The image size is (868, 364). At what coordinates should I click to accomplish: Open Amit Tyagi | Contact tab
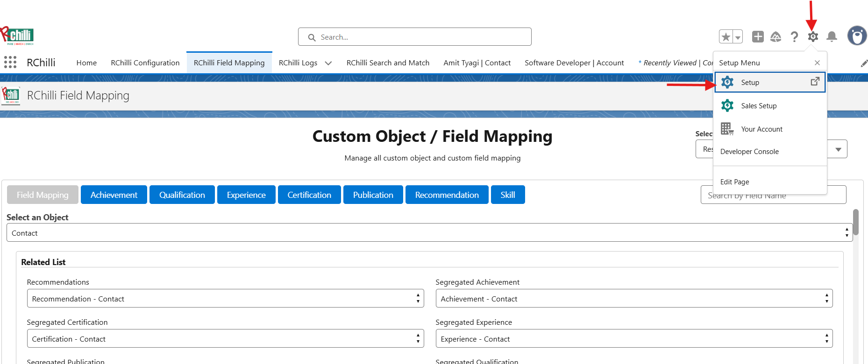[477, 63]
